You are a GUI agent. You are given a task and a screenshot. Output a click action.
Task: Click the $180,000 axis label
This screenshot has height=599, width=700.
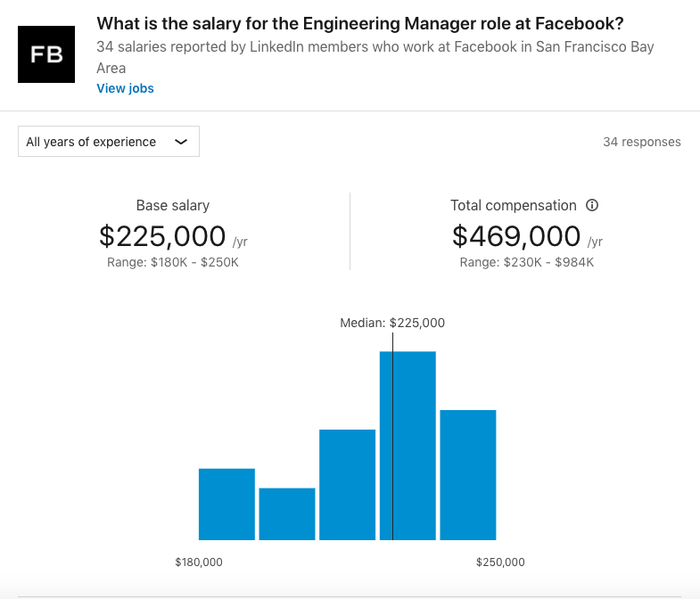pos(199,562)
